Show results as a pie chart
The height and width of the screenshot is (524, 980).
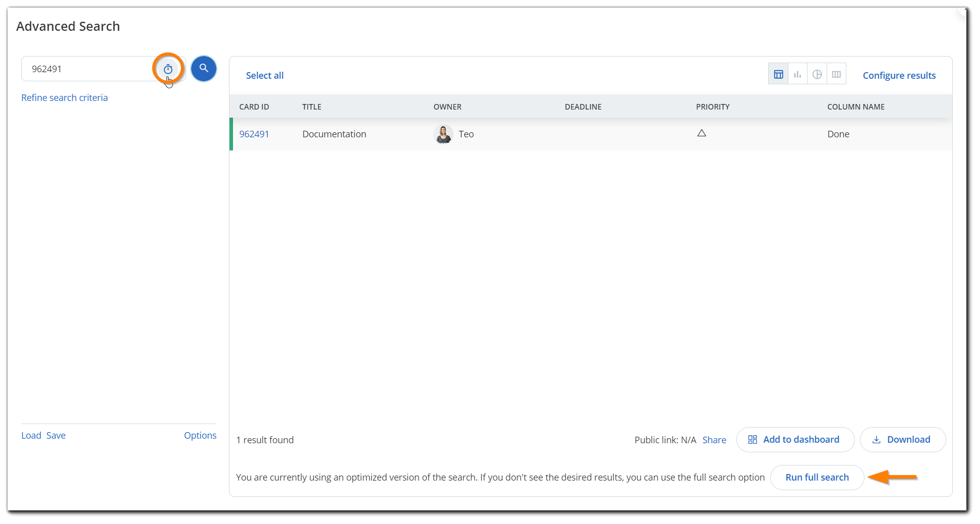click(x=817, y=73)
